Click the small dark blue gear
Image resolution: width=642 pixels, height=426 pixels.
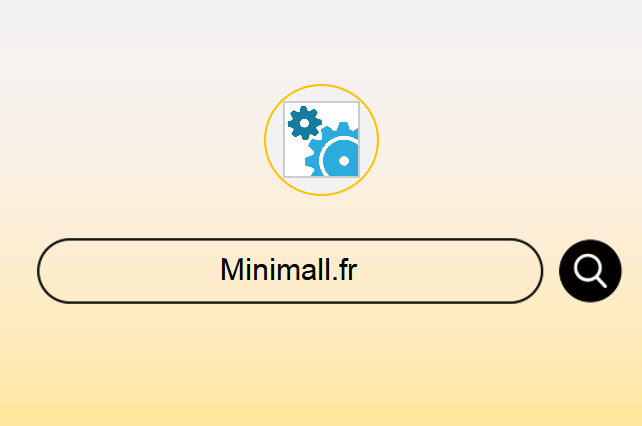tap(305, 123)
